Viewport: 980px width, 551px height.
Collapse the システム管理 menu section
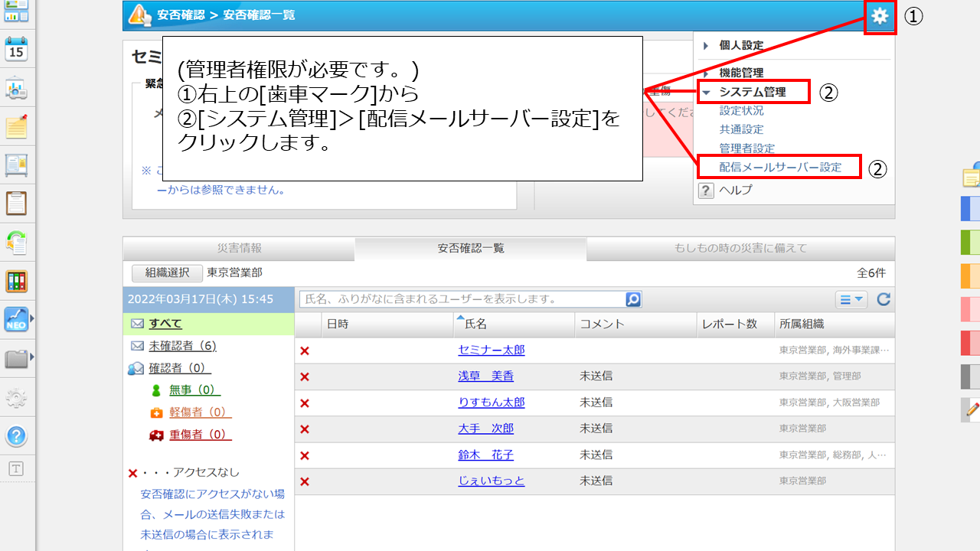[x=751, y=92]
